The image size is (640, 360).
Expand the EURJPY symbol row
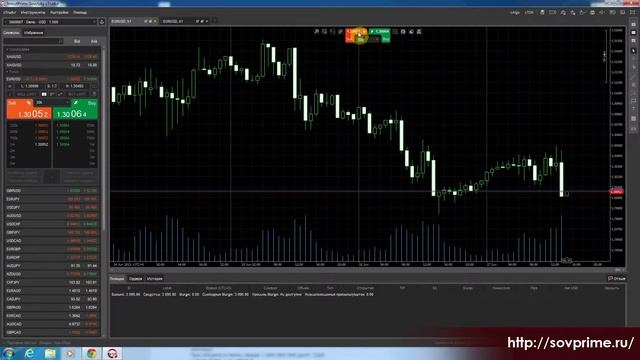52,199
